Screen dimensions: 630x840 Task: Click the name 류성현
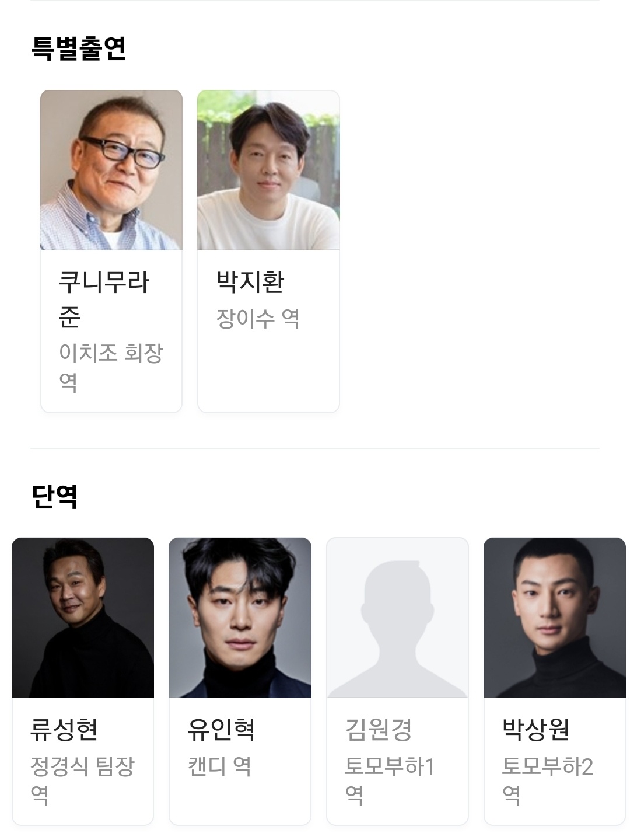tap(64, 729)
